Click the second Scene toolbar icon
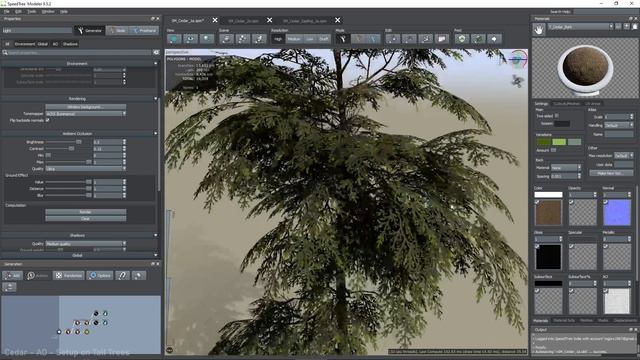This screenshot has height=360, width=640. coord(242,39)
